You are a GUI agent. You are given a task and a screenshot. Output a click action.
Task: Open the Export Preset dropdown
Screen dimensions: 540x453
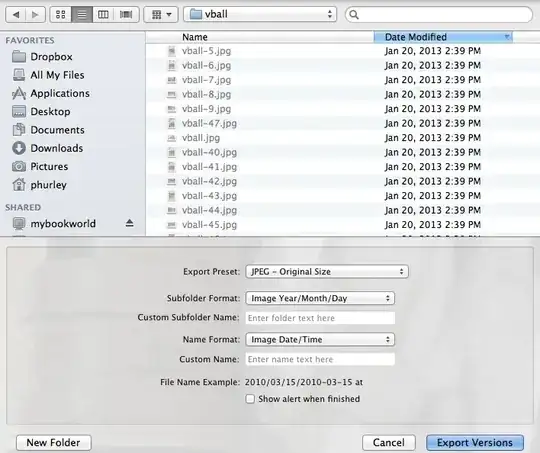click(x=327, y=271)
